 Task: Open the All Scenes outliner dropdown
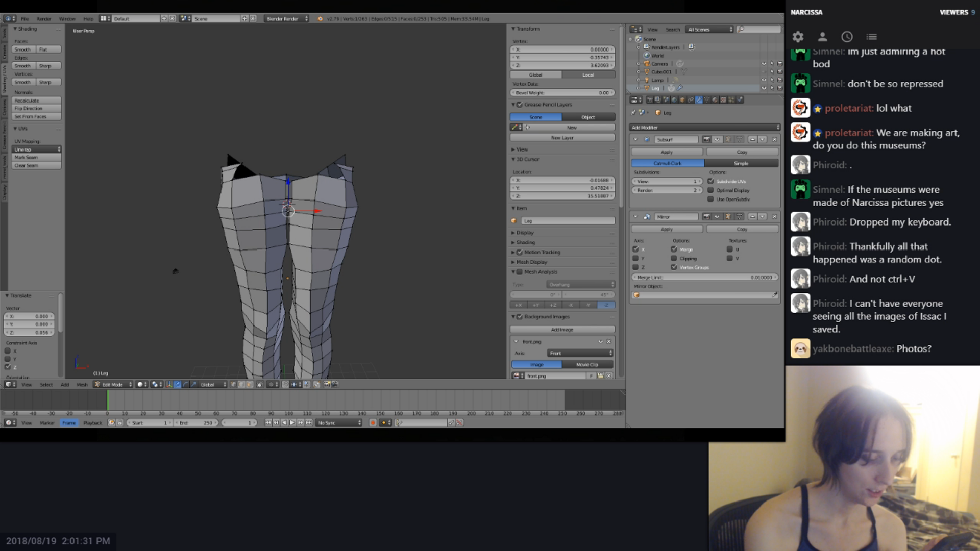[x=709, y=30]
